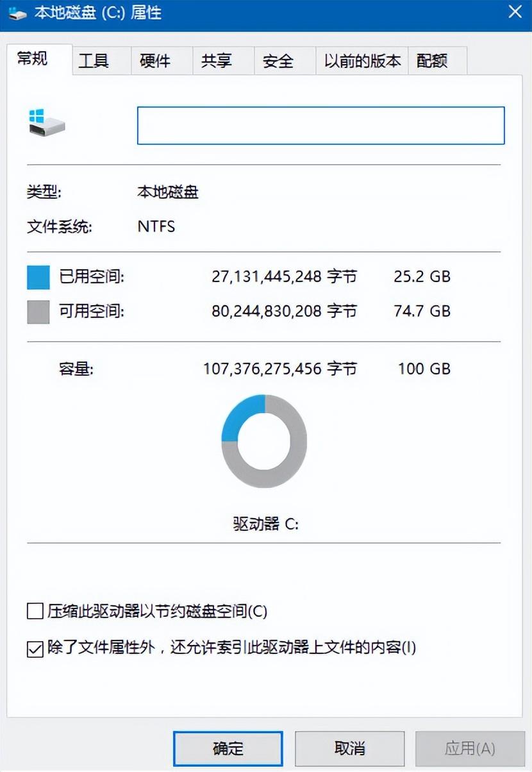Click the 确定 button
Viewport: 532px width, 772px height.
228,748
